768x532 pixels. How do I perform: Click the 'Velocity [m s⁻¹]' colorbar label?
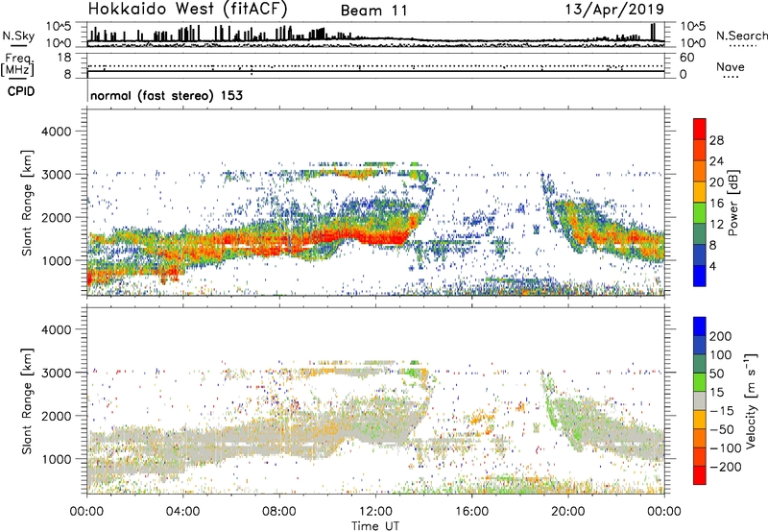pyautogui.click(x=751, y=400)
